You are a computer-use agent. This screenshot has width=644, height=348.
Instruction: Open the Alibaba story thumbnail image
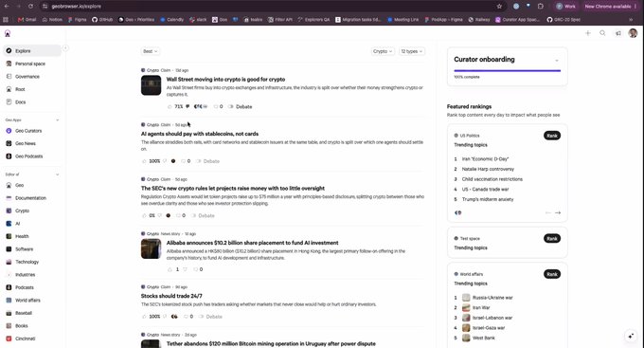coord(151,248)
